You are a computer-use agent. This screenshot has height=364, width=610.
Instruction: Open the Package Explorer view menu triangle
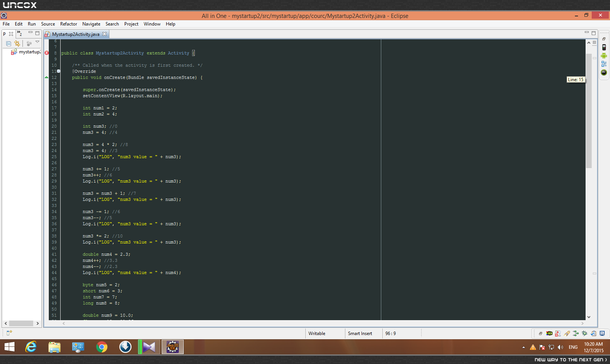[37, 42]
